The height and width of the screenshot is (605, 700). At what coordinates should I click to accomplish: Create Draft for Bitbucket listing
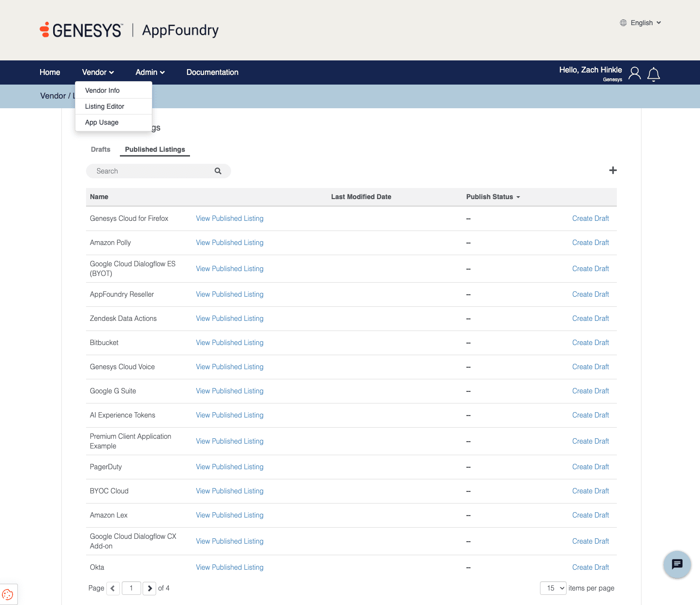point(590,343)
